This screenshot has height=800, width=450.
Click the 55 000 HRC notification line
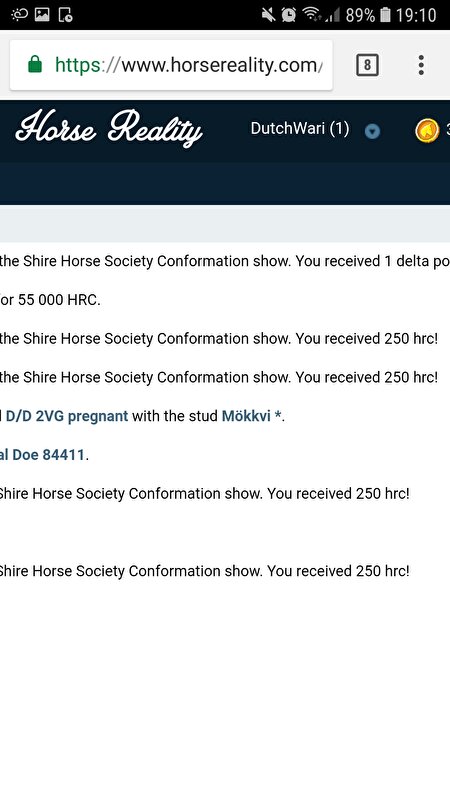pyautogui.click(x=51, y=299)
